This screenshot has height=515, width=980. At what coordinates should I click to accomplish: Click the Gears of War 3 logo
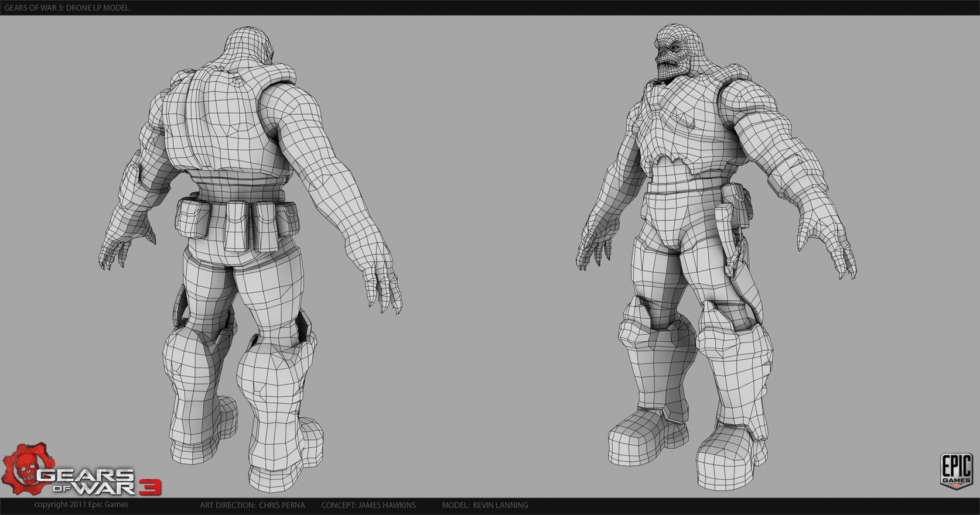pyautogui.click(x=81, y=470)
